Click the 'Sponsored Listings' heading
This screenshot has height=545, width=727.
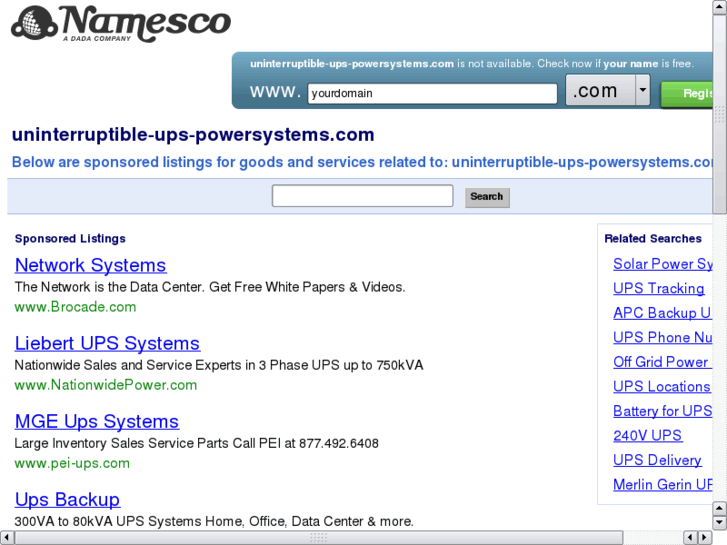point(70,239)
